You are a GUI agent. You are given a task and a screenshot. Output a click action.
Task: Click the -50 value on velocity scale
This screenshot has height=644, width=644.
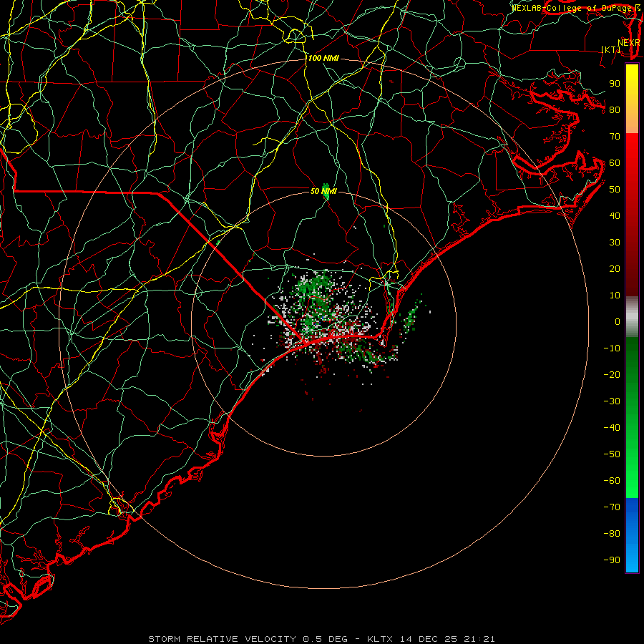click(612, 454)
